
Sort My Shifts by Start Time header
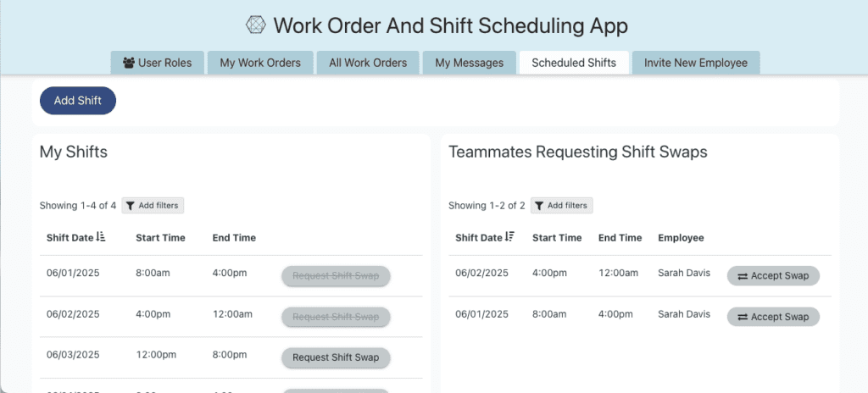160,238
